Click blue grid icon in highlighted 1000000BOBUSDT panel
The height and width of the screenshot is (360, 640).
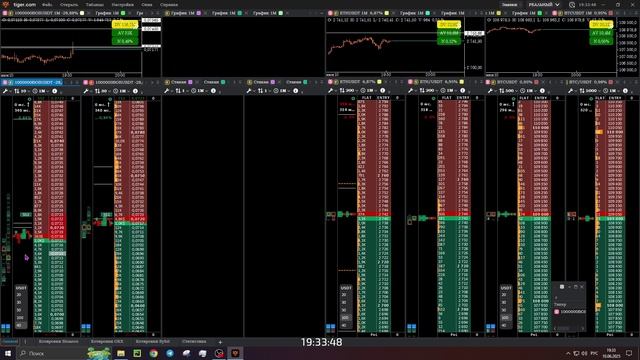(x=6, y=327)
